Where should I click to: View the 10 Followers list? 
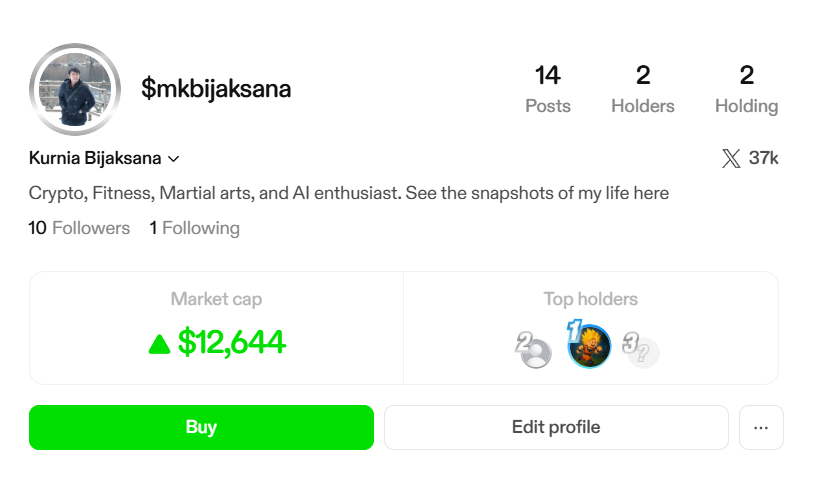[79, 228]
